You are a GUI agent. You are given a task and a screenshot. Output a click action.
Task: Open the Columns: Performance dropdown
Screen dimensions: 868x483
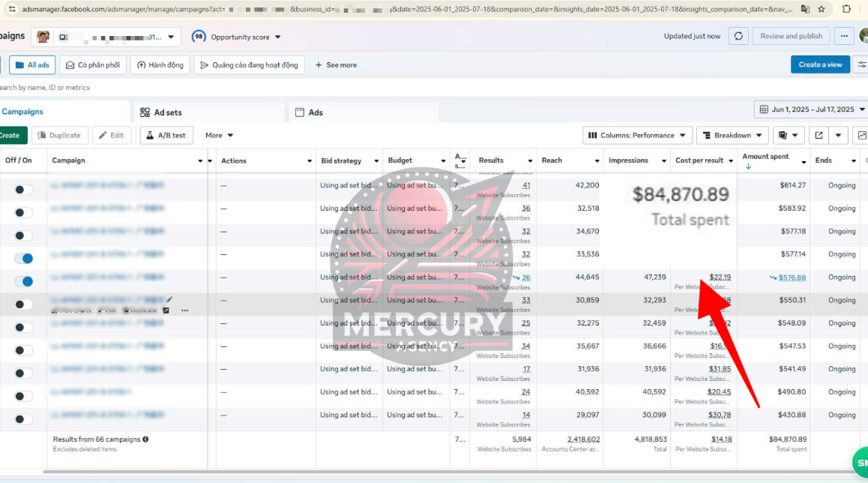coord(636,135)
